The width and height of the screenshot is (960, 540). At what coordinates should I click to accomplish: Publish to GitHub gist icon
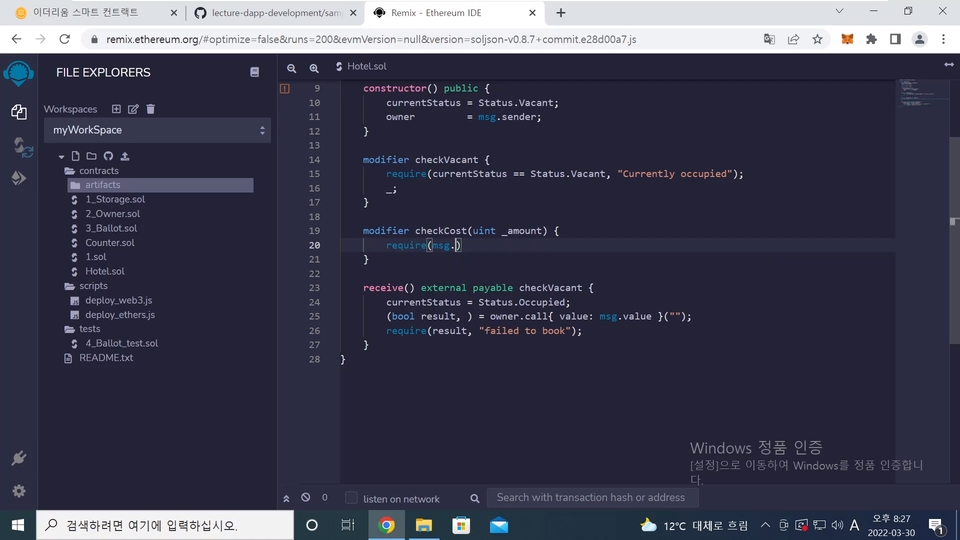click(108, 156)
